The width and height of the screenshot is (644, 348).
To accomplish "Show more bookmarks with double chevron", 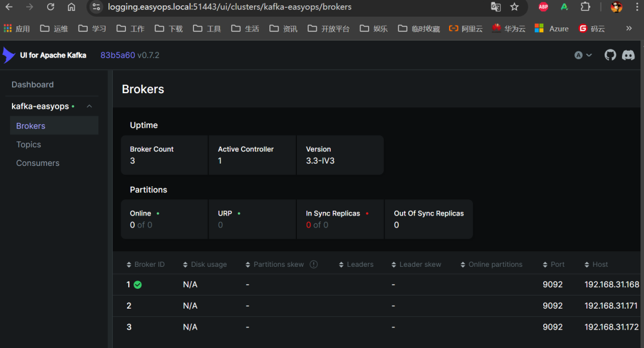I will [x=629, y=29].
